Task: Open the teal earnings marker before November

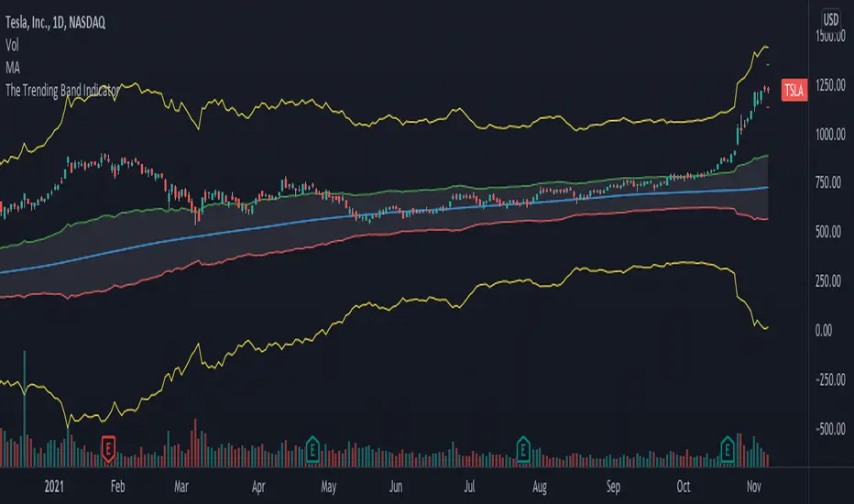Action: [728, 450]
